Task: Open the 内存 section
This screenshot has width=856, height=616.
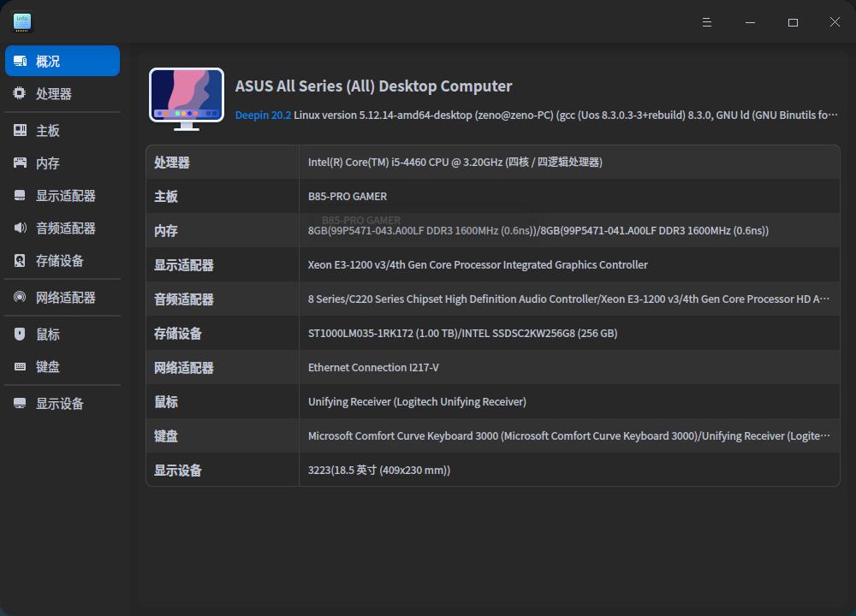Action: (62, 163)
